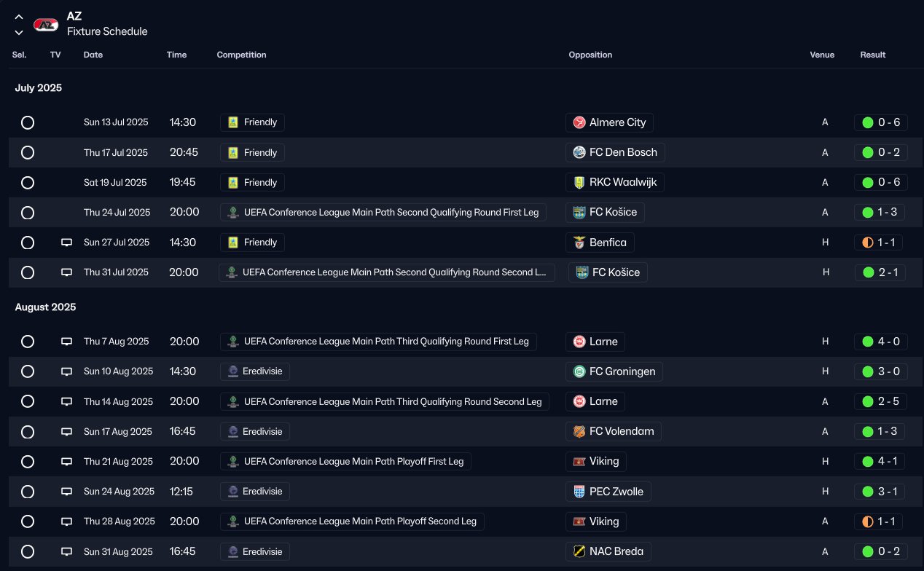Screen dimensions: 924x571
Task: Click the Almere City club crest
Action: click(x=579, y=122)
